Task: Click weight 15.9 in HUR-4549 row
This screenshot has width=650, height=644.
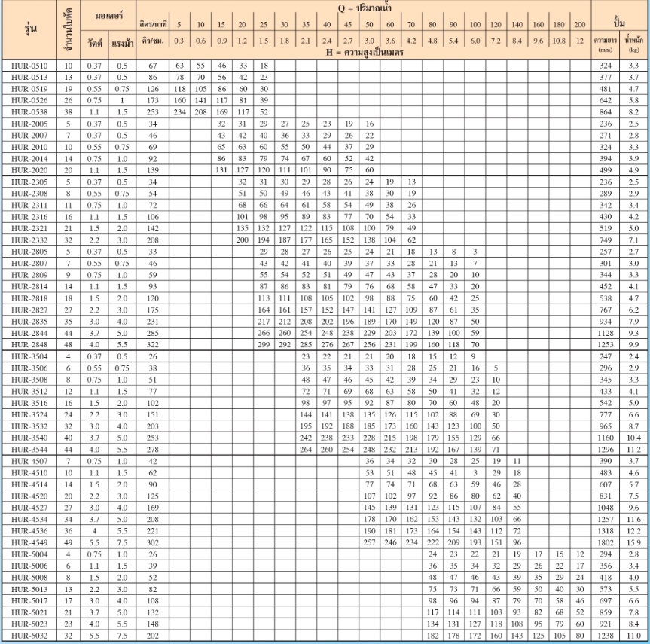Action: pyautogui.click(x=634, y=542)
